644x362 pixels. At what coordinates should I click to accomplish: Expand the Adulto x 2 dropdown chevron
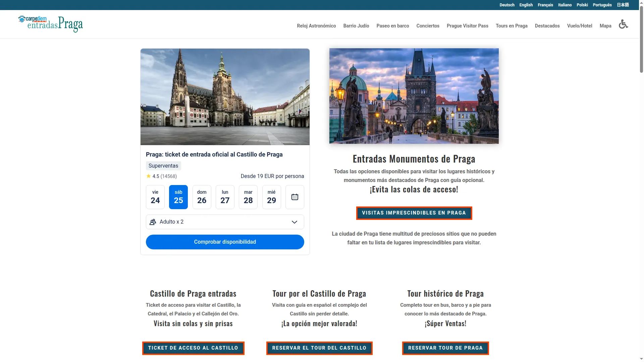click(x=294, y=222)
